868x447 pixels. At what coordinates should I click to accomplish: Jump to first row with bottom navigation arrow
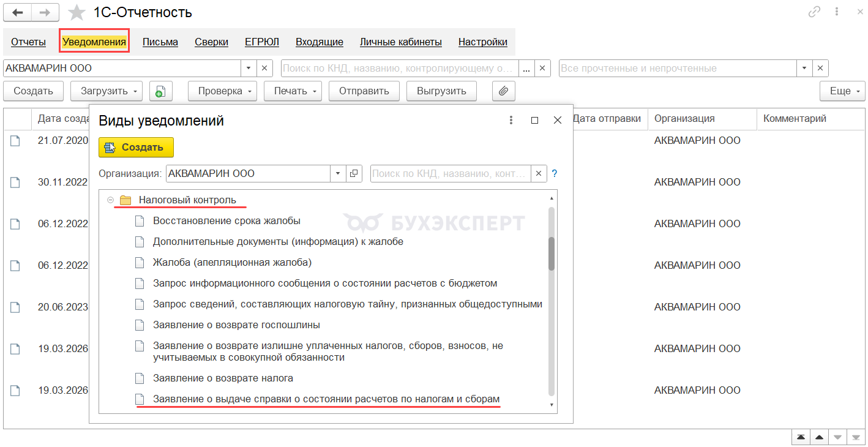[801, 437]
